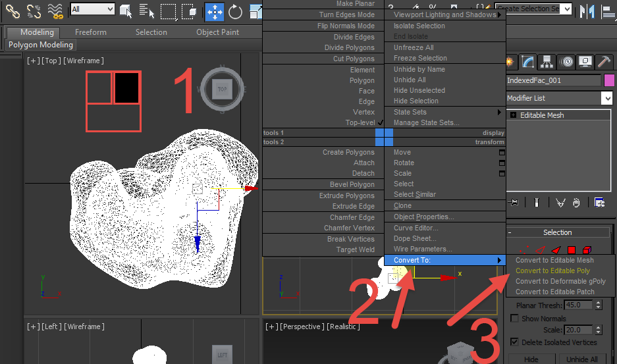Activate the Select Object cube-cursor tool

coord(126,11)
